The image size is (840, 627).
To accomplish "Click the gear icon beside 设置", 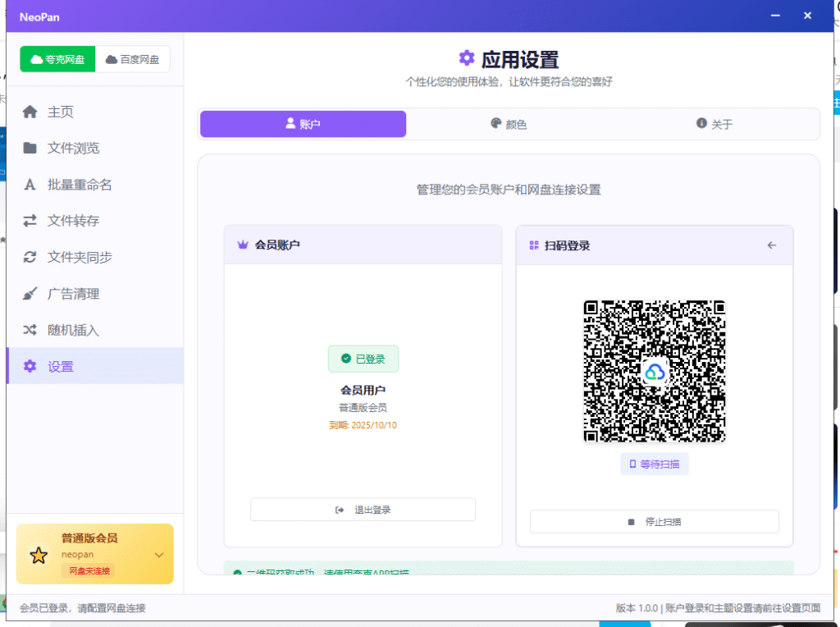I will click(30, 366).
